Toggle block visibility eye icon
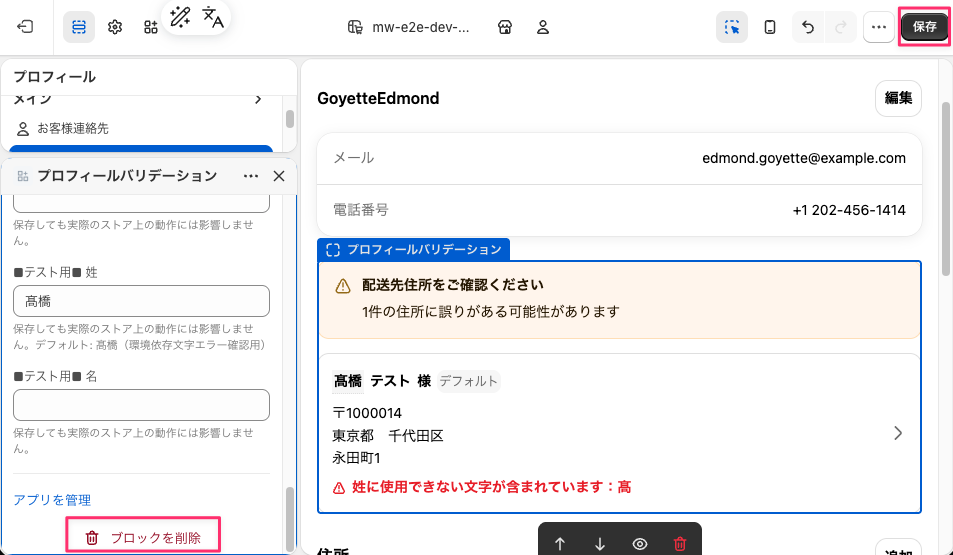The height and width of the screenshot is (555, 953). (639, 543)
